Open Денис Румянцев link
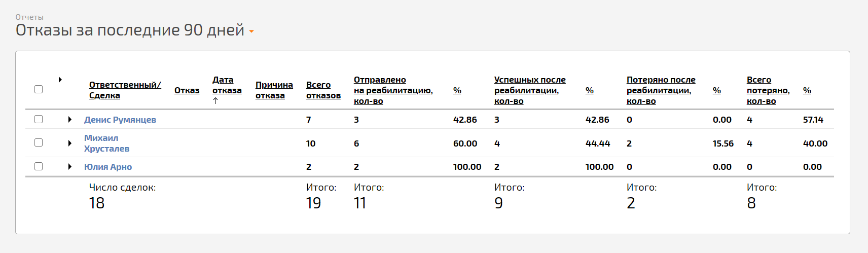 [120, 120]
